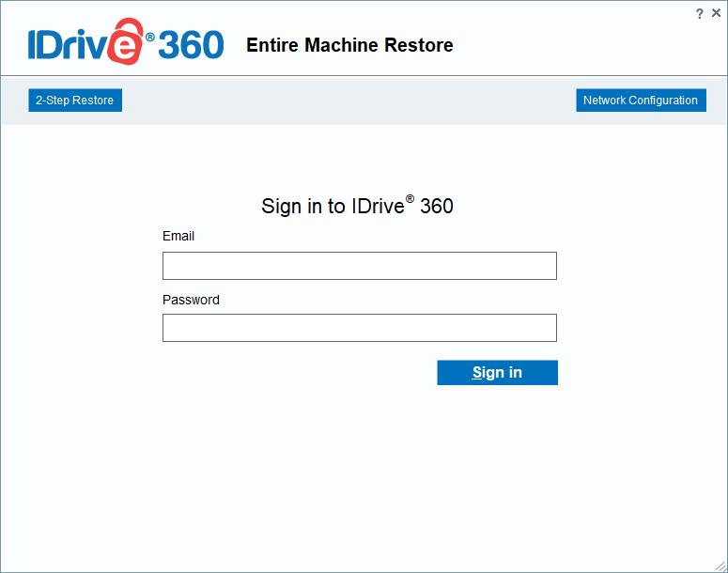
Task: Open Network Configuration settings
Action: [640, 101]
